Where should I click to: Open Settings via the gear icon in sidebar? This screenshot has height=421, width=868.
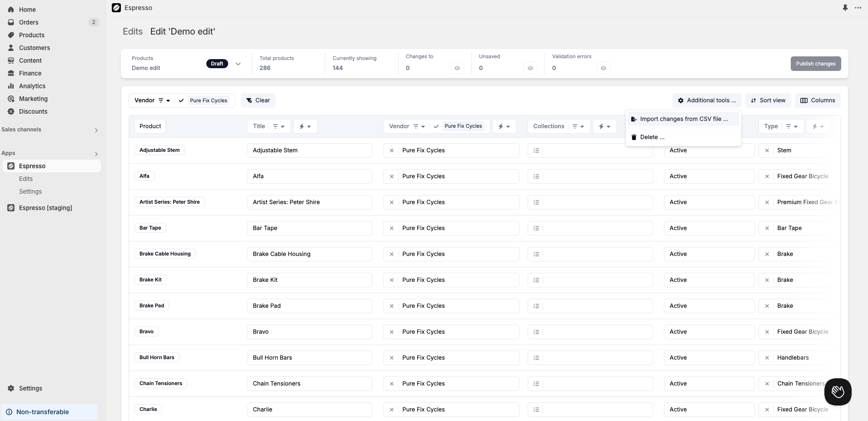11,388
